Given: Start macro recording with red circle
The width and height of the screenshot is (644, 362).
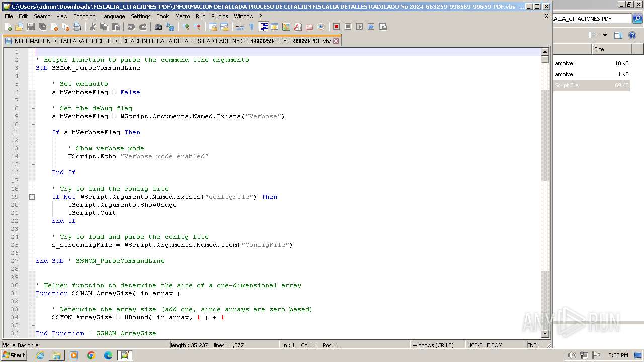Looking at the screenshot, I should pos(336,27).
